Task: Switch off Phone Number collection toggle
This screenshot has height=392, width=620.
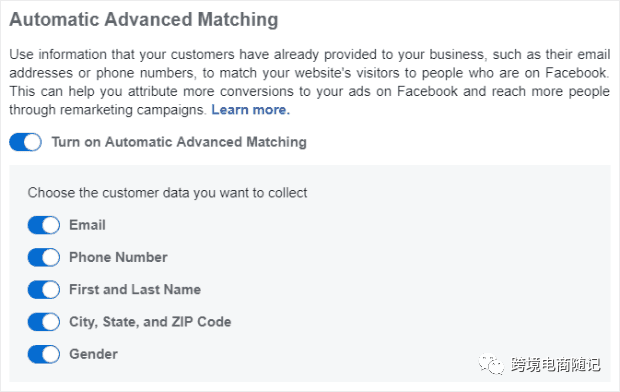Action: (44, 258)
